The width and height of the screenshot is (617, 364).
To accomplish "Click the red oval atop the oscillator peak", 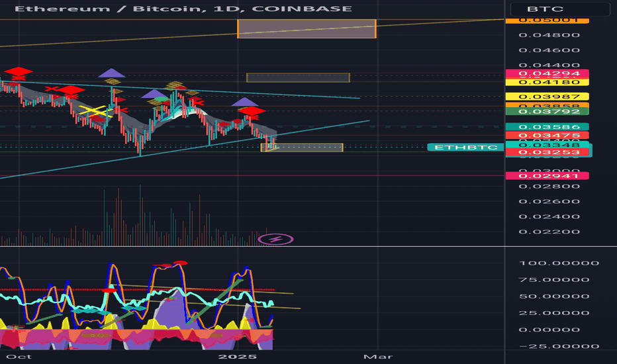I will click(x=181, y=263).
